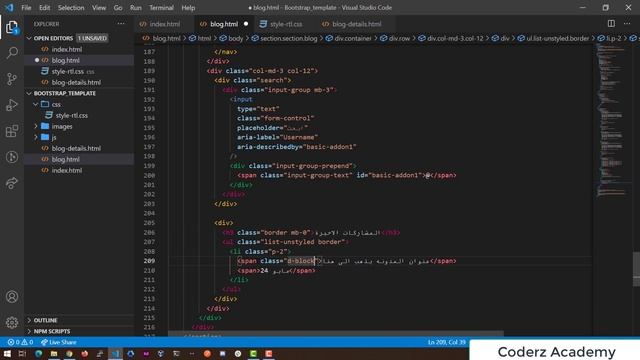Open the GitLens activity bar icon
The height and width of the screenshot is (360, 640).
click(12, 157)
